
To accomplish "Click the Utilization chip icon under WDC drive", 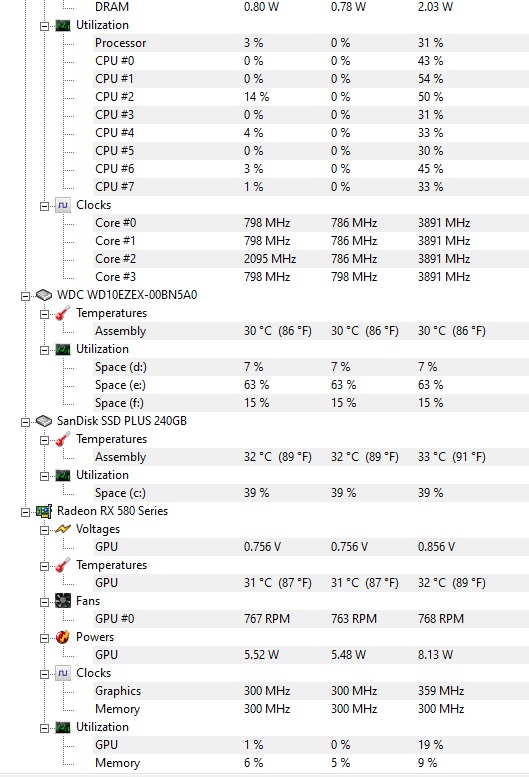I will (63, 349).
